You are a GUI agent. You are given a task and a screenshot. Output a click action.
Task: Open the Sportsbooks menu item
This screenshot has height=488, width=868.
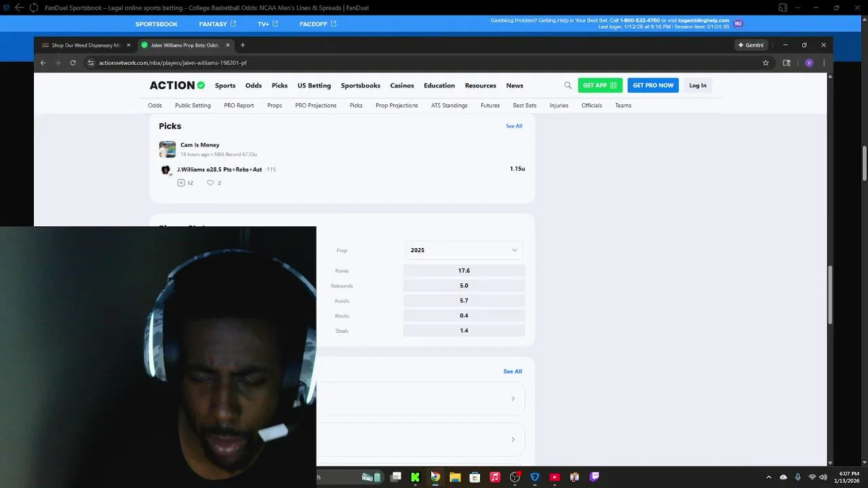361,85
